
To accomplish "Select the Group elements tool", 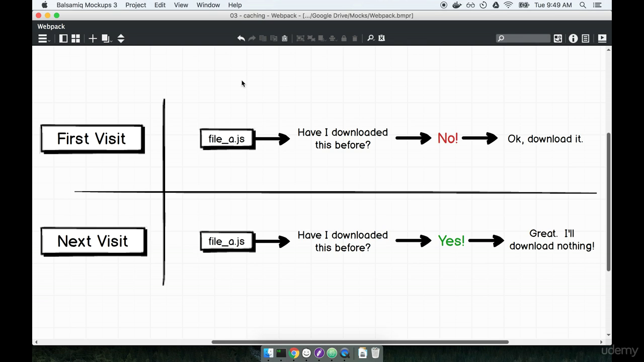I will pos(300,38).
